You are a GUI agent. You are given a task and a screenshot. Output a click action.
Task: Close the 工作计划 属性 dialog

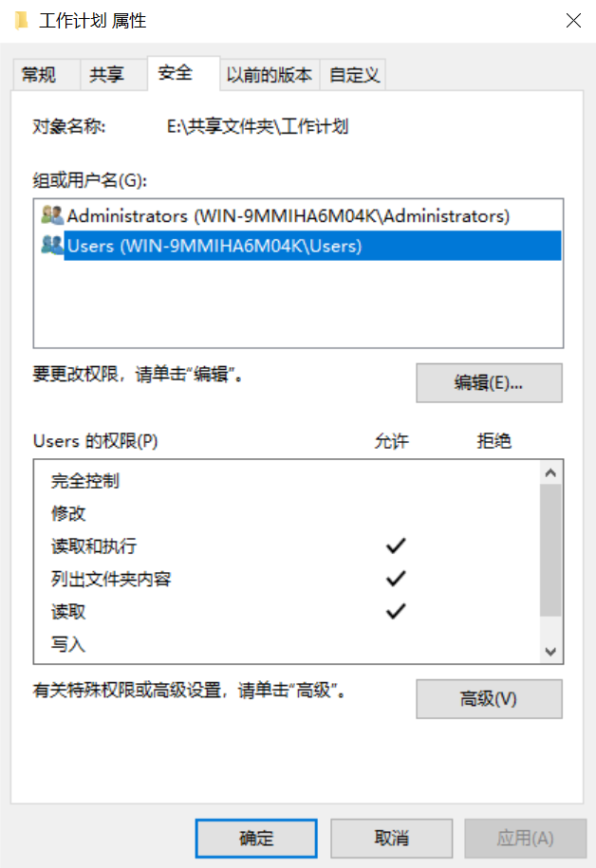pyautogui.click(x=573, y=21)
